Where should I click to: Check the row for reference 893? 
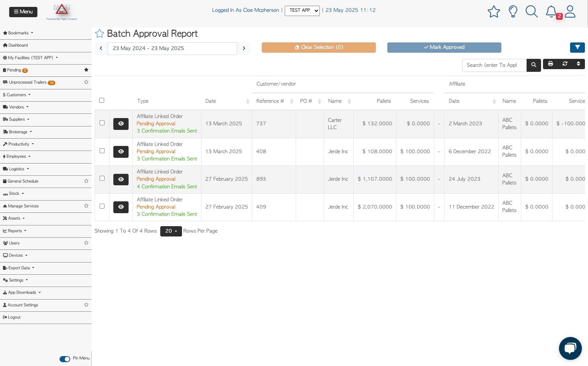pyautogui.click(x=102, y=178)
